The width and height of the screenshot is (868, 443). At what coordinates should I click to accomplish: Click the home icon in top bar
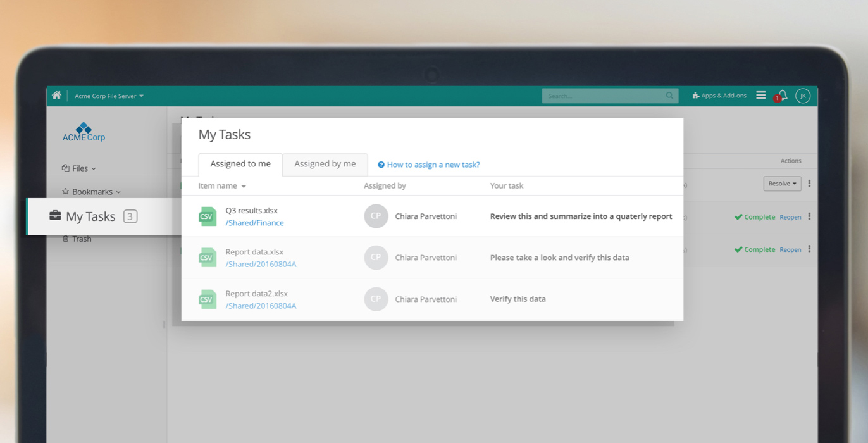[56, 96]
